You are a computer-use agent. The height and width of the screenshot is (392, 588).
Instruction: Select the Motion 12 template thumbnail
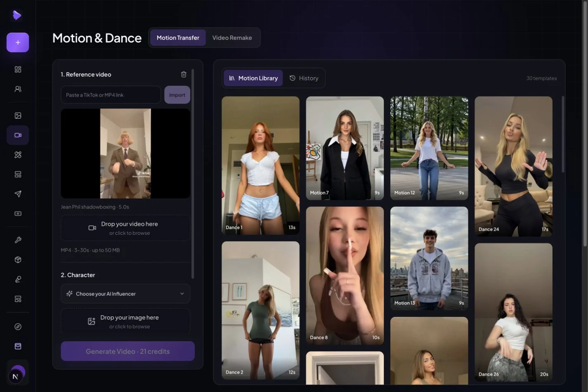429,148
